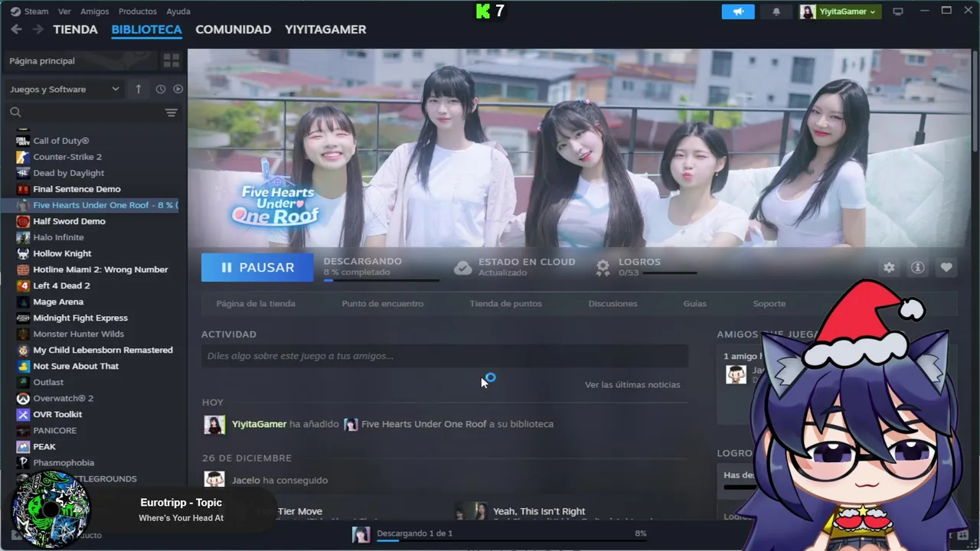The width and height of the screenshot is (980, 551).
Task: Select the BIBLIOTECA tab
Action: 146,29
